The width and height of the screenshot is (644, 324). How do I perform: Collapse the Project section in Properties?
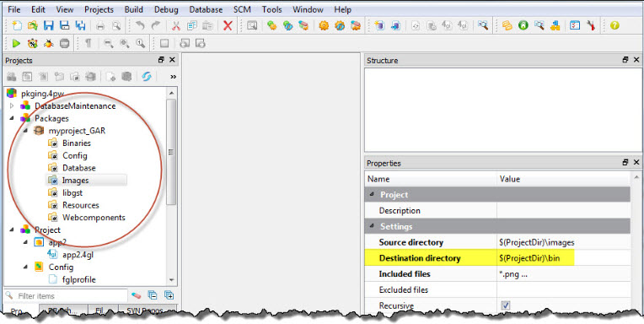coord(372,194)
